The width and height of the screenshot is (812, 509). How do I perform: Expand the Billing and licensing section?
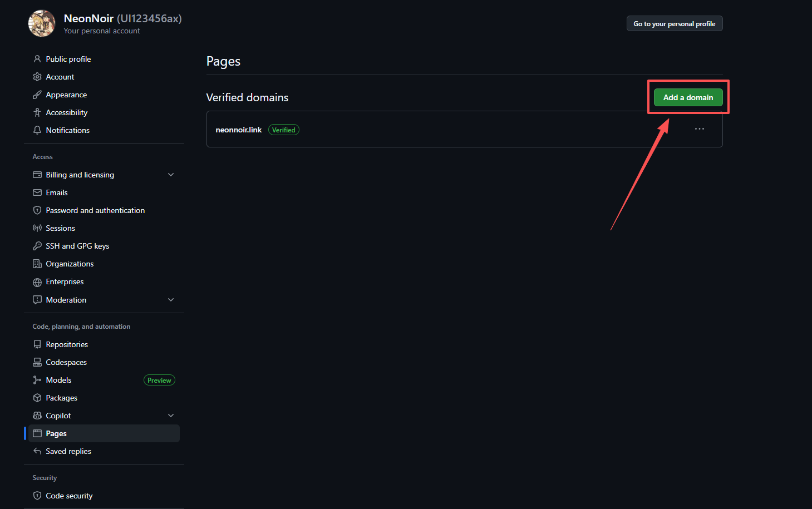pyautogui.click(x=171, y=175)
